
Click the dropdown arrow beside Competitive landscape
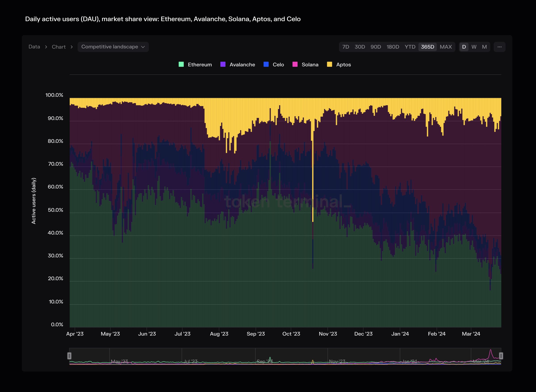143,47
